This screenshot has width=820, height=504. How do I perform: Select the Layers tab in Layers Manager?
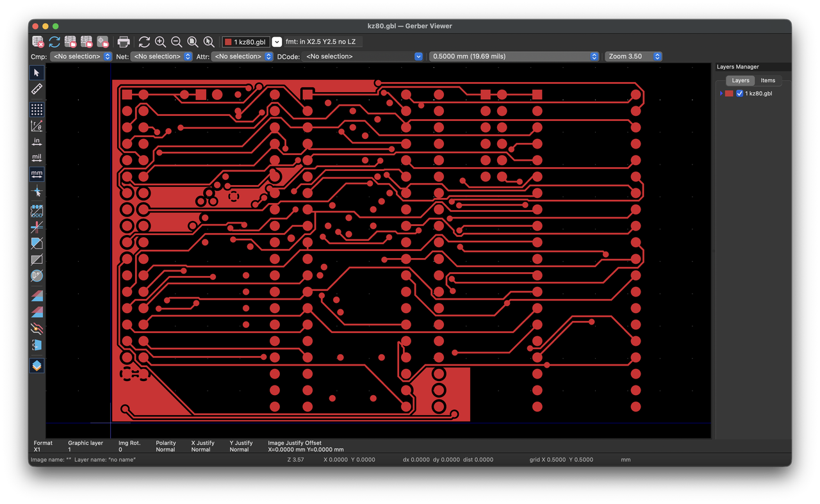point(741,80)
